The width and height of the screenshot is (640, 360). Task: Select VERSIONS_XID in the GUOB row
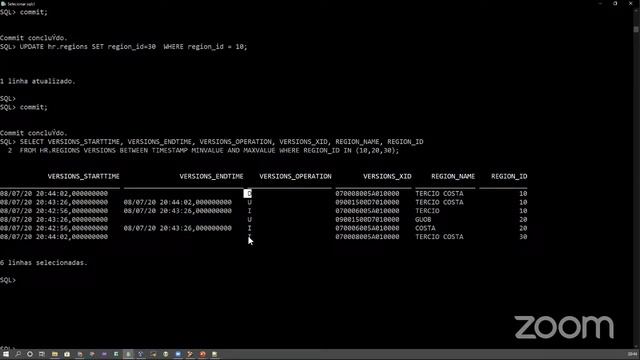coord(367,220)
